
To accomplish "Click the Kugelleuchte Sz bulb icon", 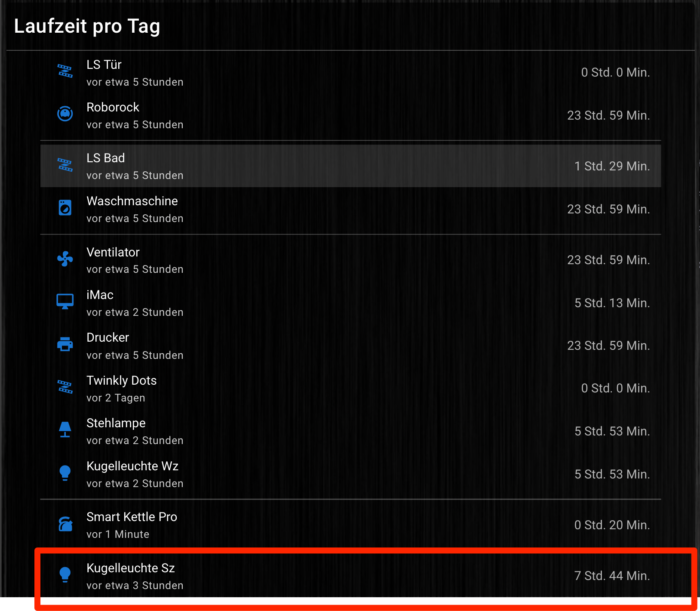I will (x=65, y=575).
